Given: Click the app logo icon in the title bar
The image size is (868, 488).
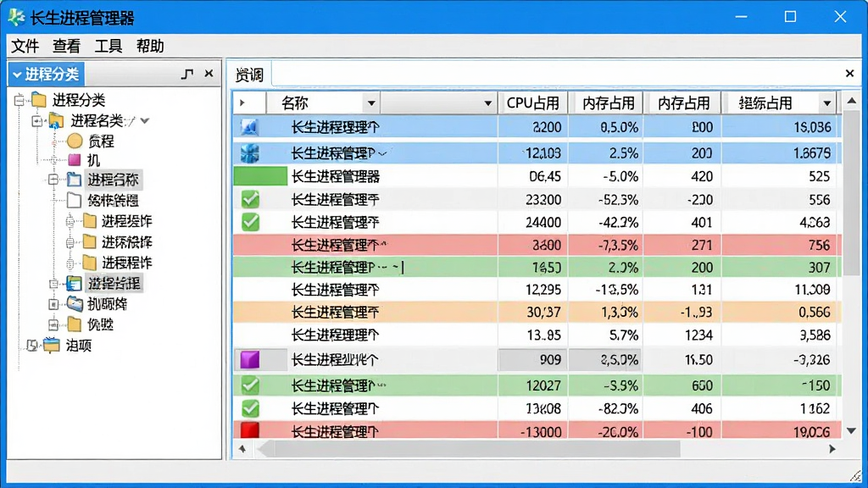Looking at the screenshot, I should 17,17.
